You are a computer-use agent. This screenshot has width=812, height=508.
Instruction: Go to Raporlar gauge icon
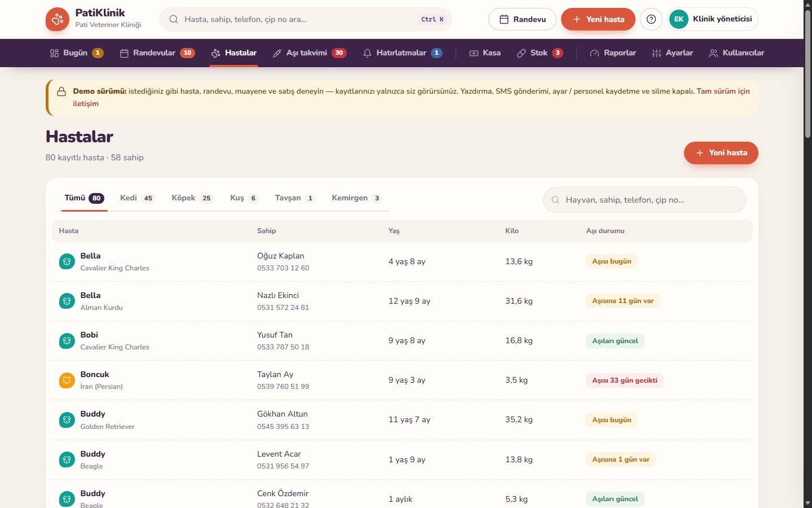(x=594, y=53)
